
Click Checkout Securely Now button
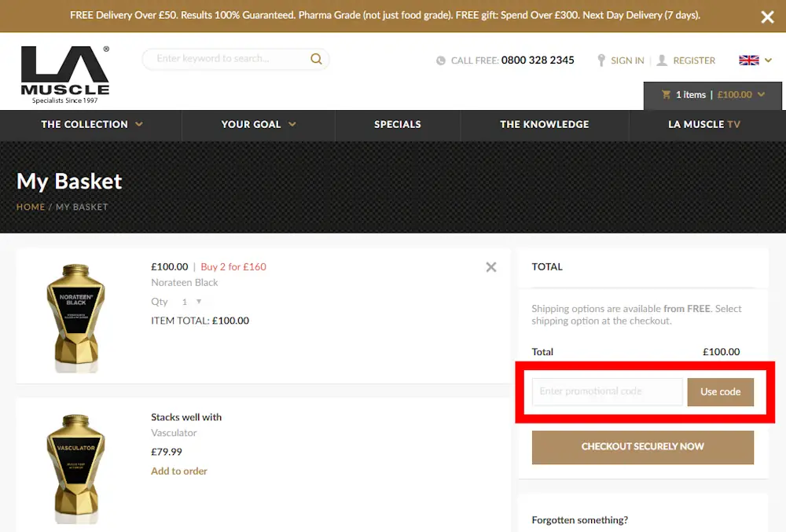click(x=643, y=447)
